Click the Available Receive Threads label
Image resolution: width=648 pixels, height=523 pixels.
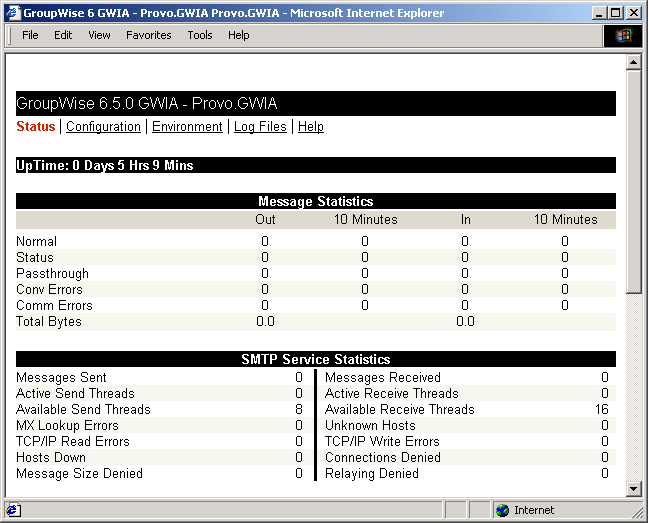400,409
